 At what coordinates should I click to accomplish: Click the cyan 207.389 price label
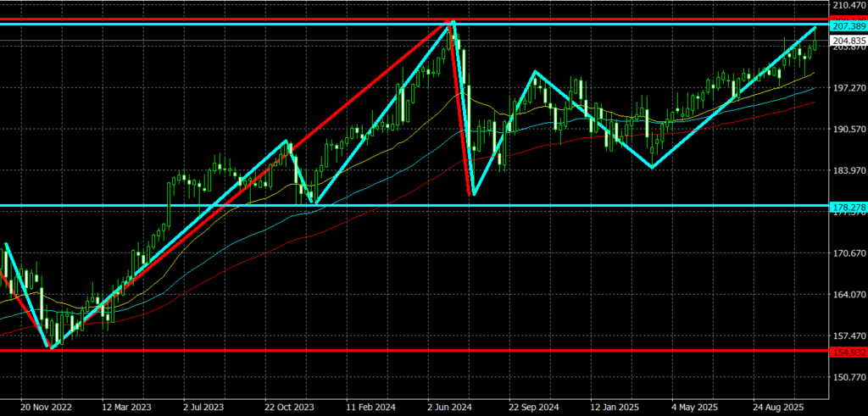tap(847, 28)
